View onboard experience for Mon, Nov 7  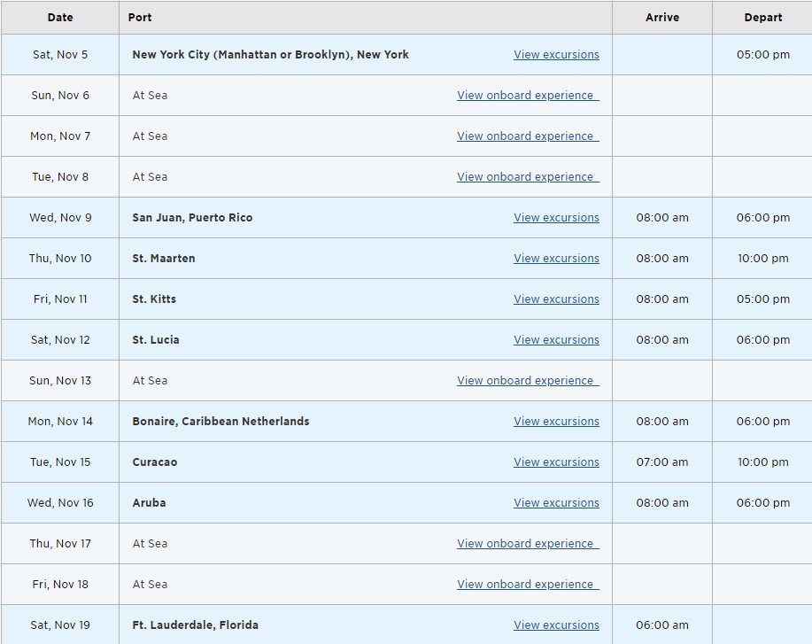528,136
